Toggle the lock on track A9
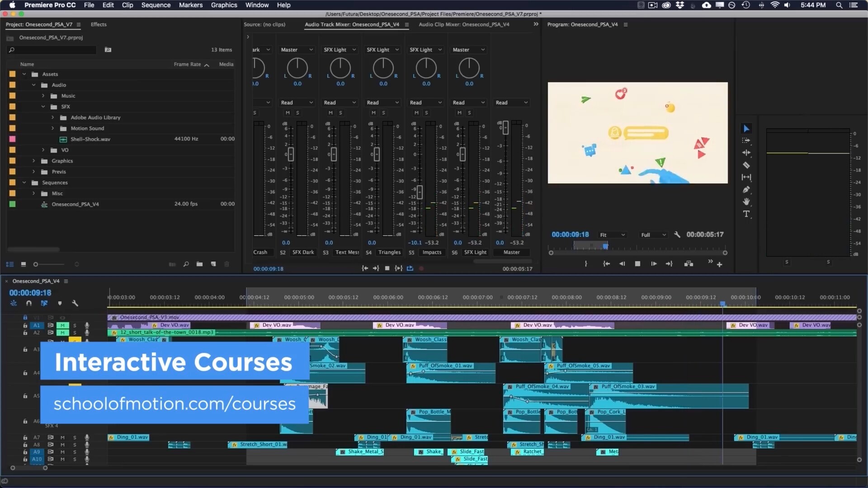The height and width of the screenshot is (488, 868). point(25,452)
